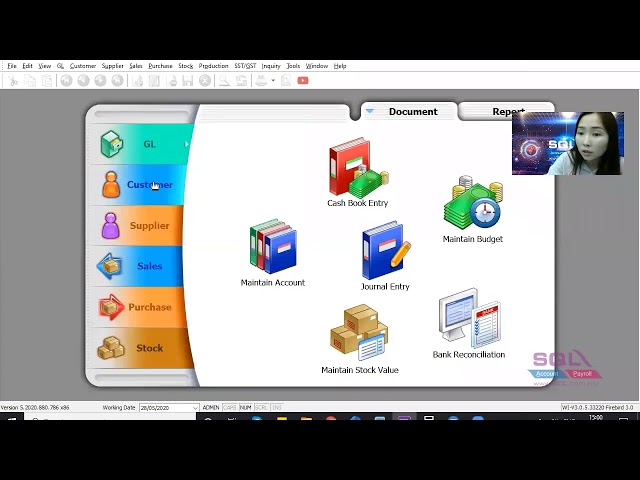Open the GL menu in menu bar
Screen dimensions: 640x480
pos(60,66)
